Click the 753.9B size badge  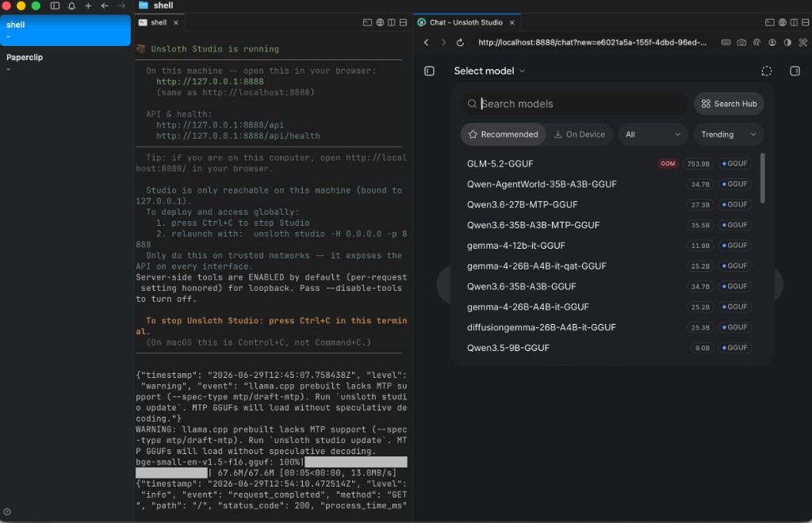coord(698,163)
